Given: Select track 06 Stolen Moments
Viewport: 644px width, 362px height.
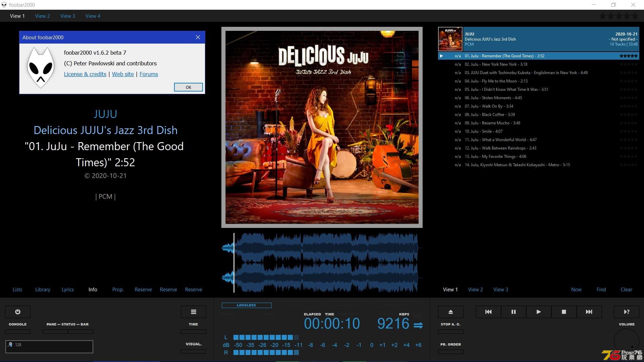Looking at the screenshot, I should [x=538, y=98].
